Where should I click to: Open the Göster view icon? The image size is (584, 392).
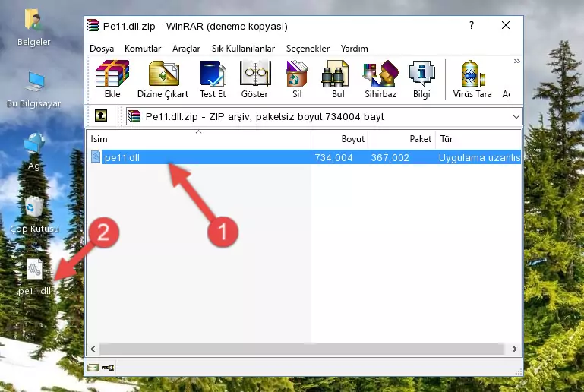click(x=254, y=79)
